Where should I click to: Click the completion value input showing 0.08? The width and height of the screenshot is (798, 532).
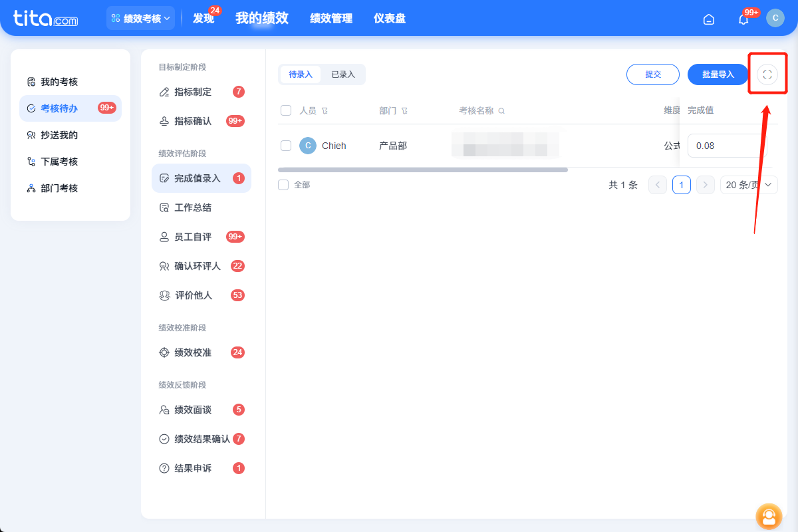coord(726,145)
